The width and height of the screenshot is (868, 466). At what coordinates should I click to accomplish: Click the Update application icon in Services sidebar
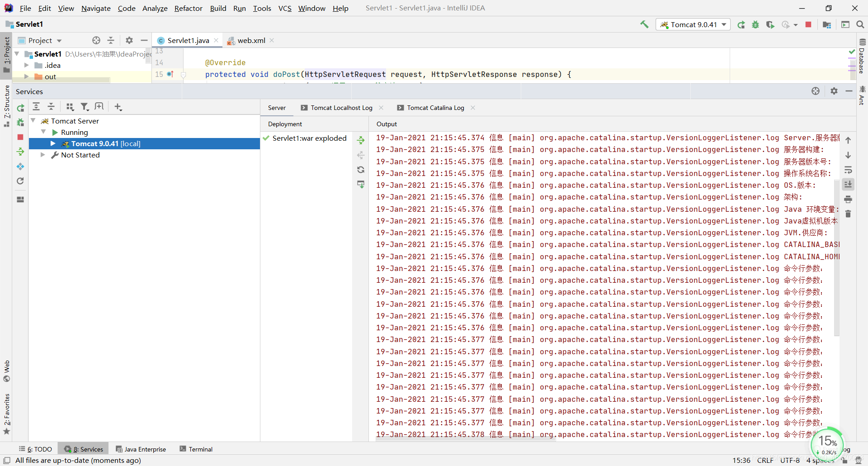pyautogui.click(x=20, y=181)
